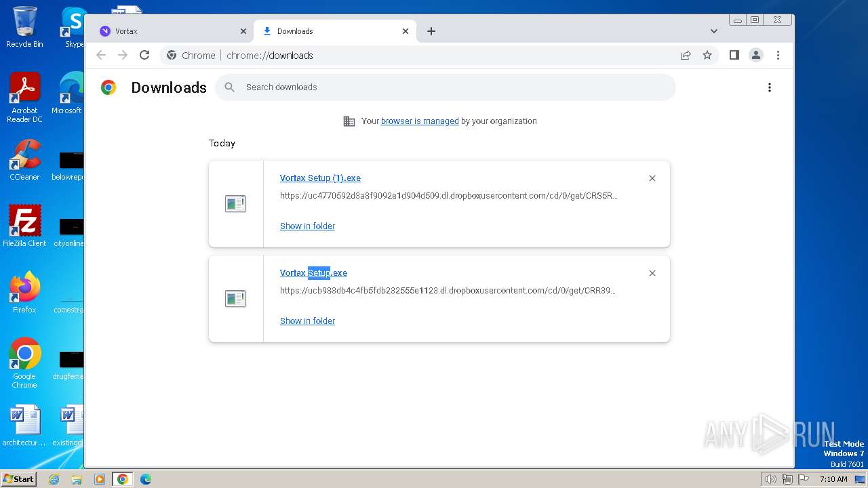Open Google Chrome desktop shortcut
Viewport: 868px width, 488px height.
tap(24, 363)
